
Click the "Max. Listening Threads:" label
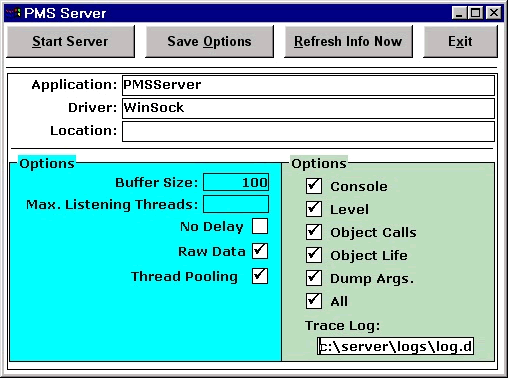tap(112, 205)
